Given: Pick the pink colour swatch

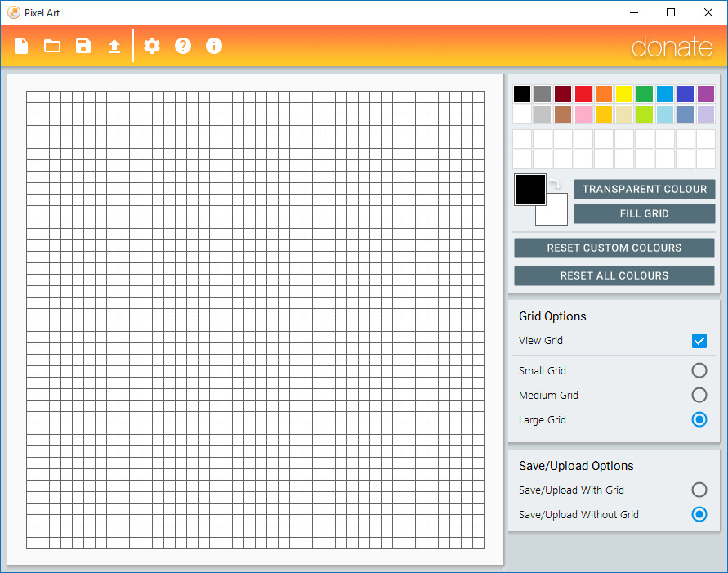Looking at the screenshot, I should pyautogui.click(x=583, y=114).
